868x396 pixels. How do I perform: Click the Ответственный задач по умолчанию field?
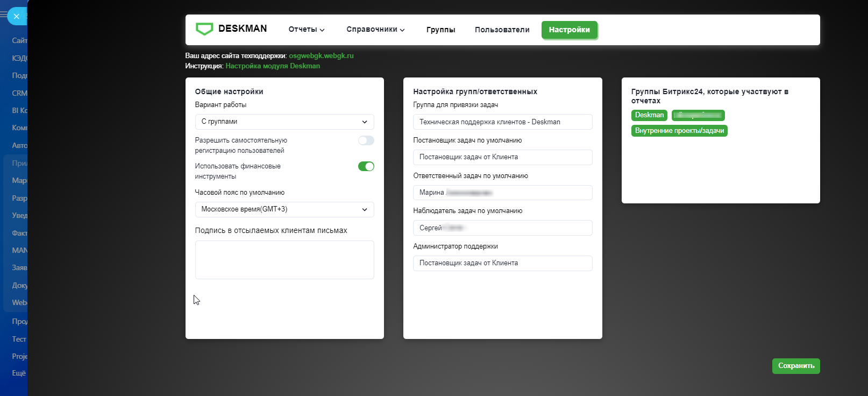pyautogui.click(x=502, y=193)
